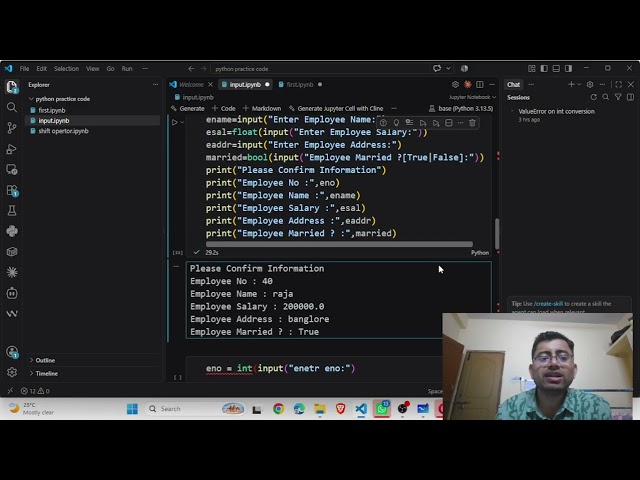Toggle the primary side bar
Screen dimensions: 640x480
[544, 69]
